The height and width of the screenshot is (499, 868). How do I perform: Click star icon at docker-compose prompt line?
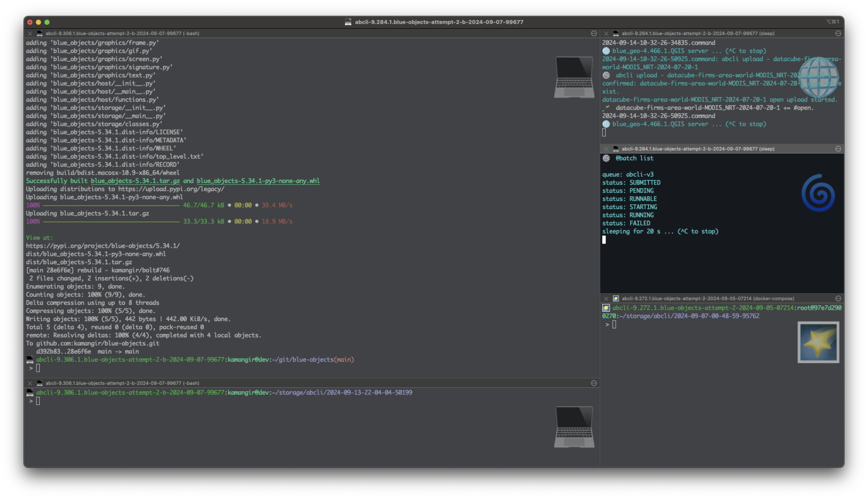(606, 308)
